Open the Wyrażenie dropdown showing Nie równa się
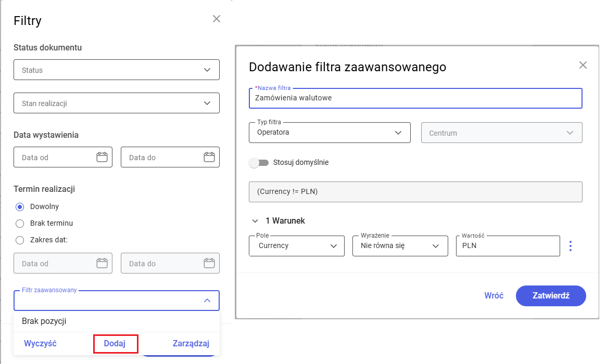The width and height of the screenshot is (607, 364). (400, 245)
